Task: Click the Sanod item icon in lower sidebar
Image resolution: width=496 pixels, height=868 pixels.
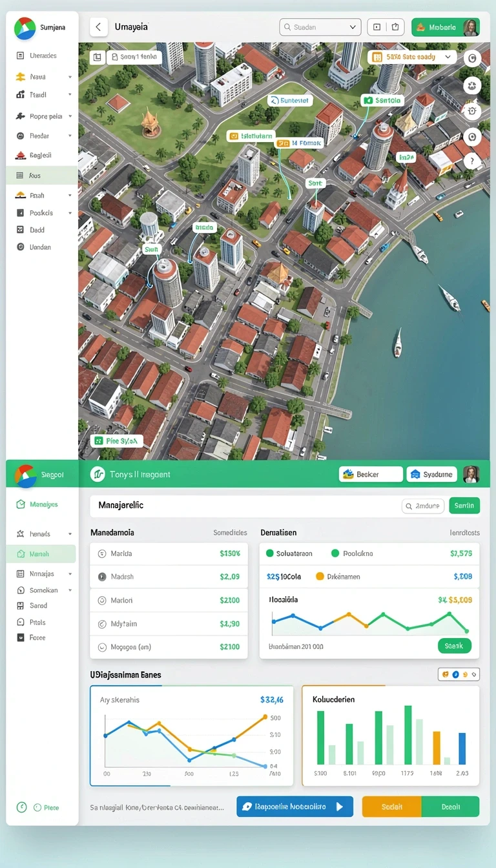Action: click(x=19, y=606)
